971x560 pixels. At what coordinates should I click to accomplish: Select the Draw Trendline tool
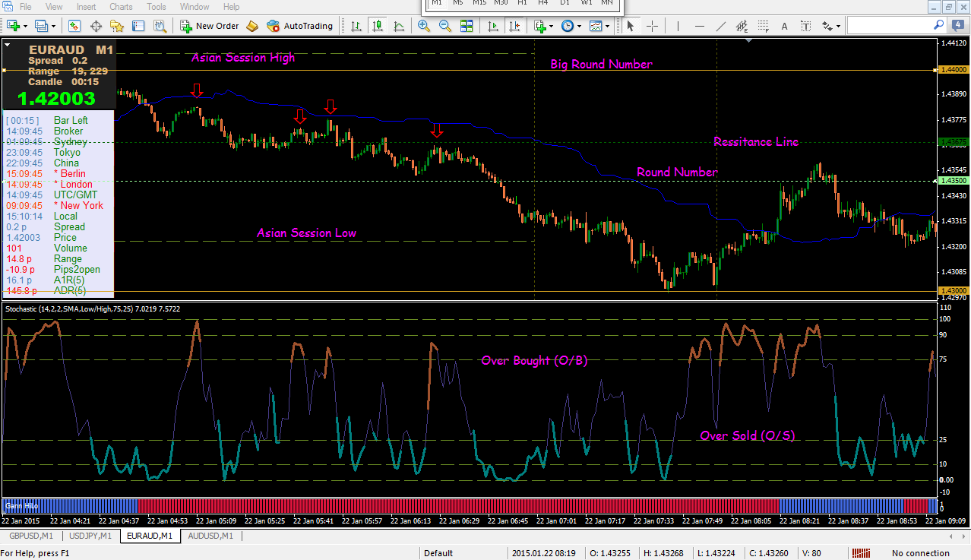[x=721, y=26]
